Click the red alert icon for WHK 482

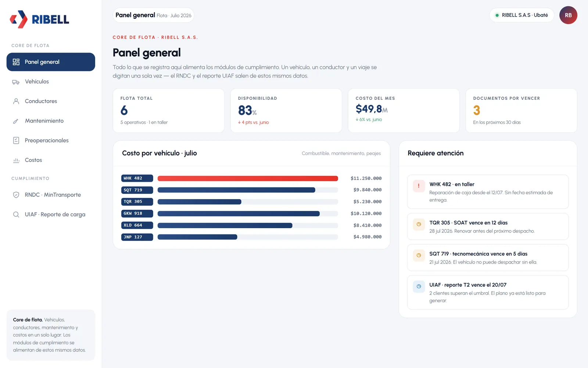tap(419, 186)
